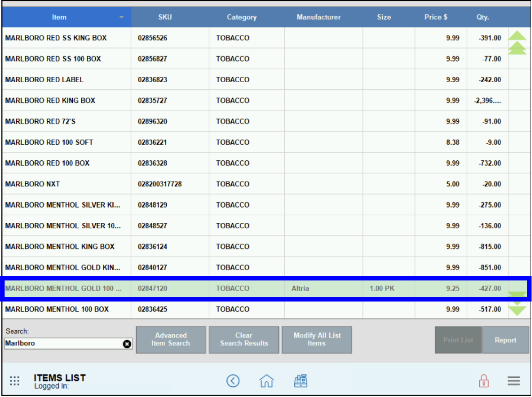Click the Print List button
Viewport: 532px width, 397px height.
pyautogui.click(x=458, y=340)
